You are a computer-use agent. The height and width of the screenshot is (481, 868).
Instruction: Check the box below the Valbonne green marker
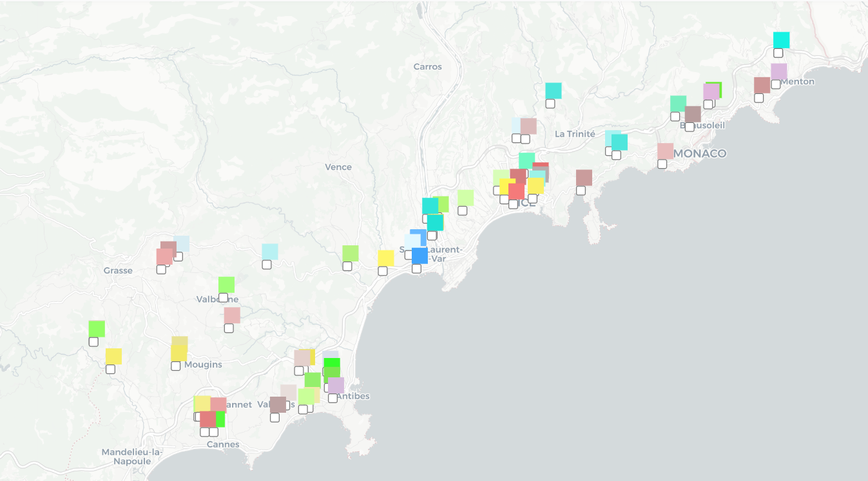pos(223,297)
